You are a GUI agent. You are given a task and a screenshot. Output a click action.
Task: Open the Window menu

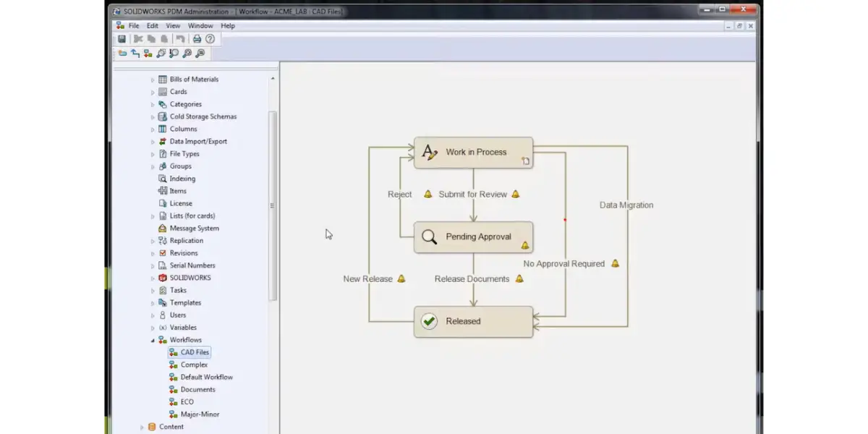(200, 25)
